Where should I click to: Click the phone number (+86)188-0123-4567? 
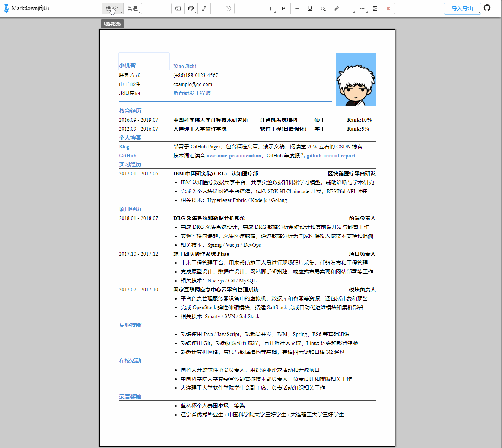click(196, 75)
